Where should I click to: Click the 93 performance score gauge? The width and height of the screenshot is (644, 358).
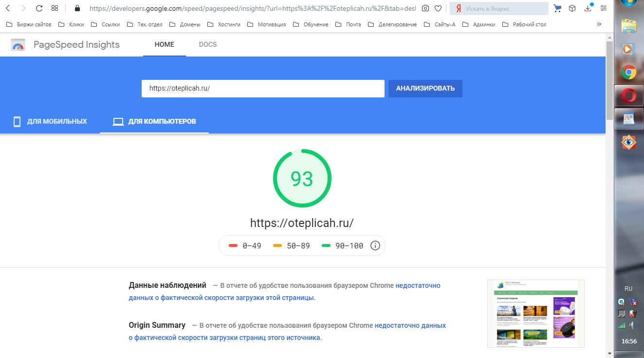[302, 179]
